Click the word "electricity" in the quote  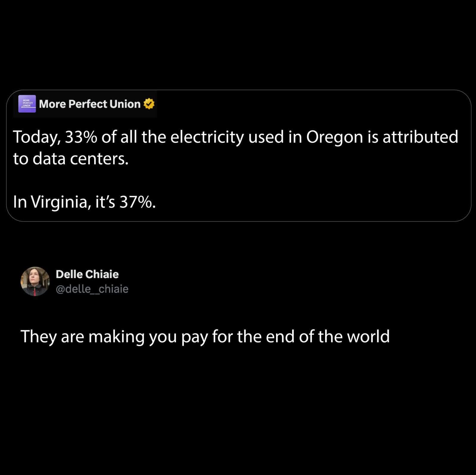tap(207, 137)
